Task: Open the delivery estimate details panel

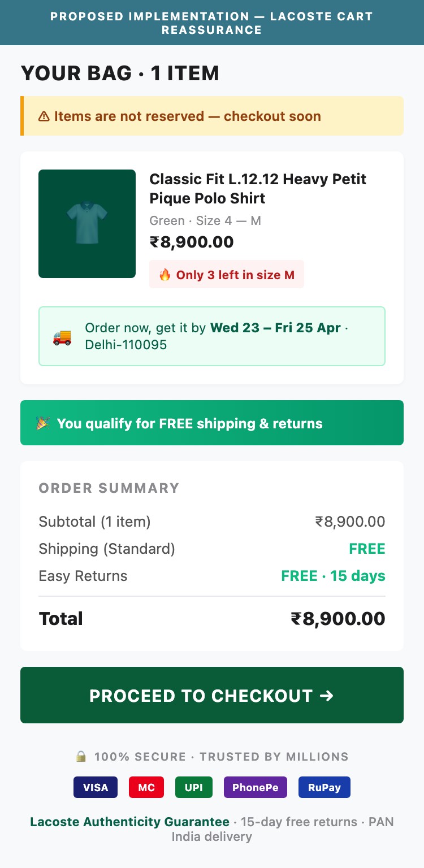Action: [212, 336]
